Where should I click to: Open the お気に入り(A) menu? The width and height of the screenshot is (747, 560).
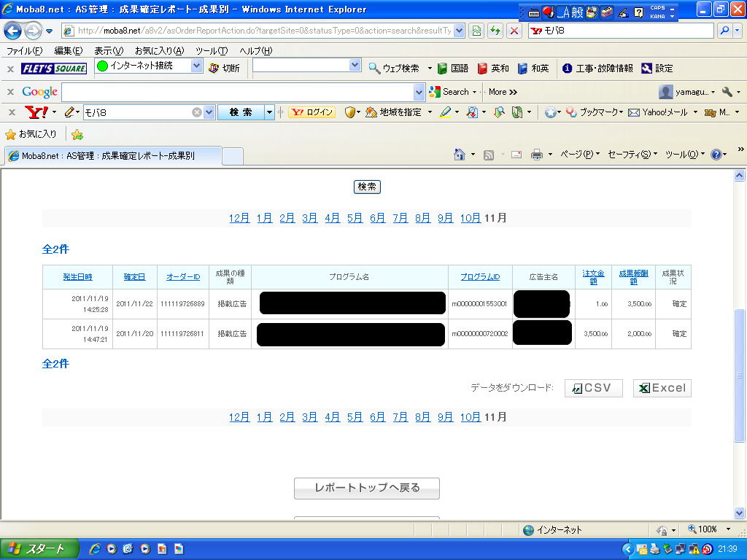(x=160, y=50)
